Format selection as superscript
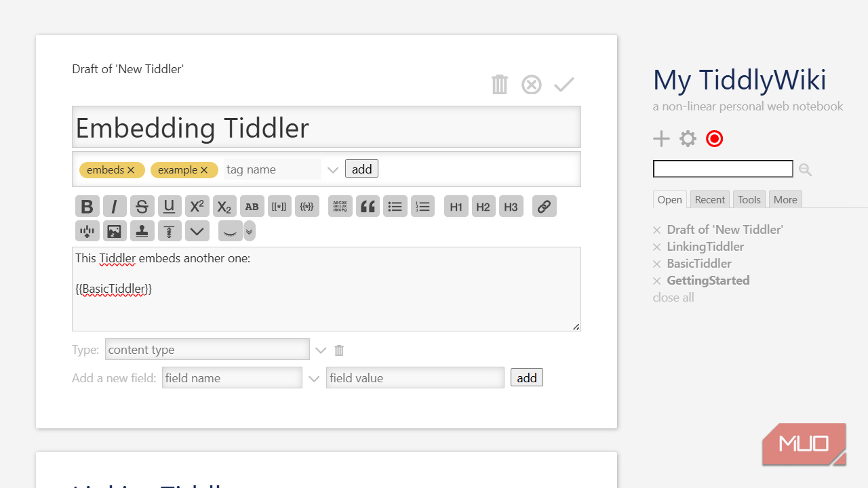868x488 pixels. click(197, 207)
